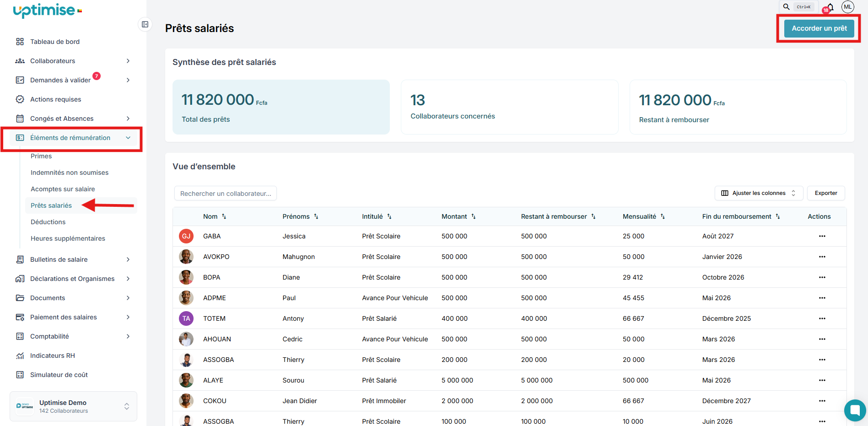
Task: Click the search magnifier icon
Action: pos(786,7)
